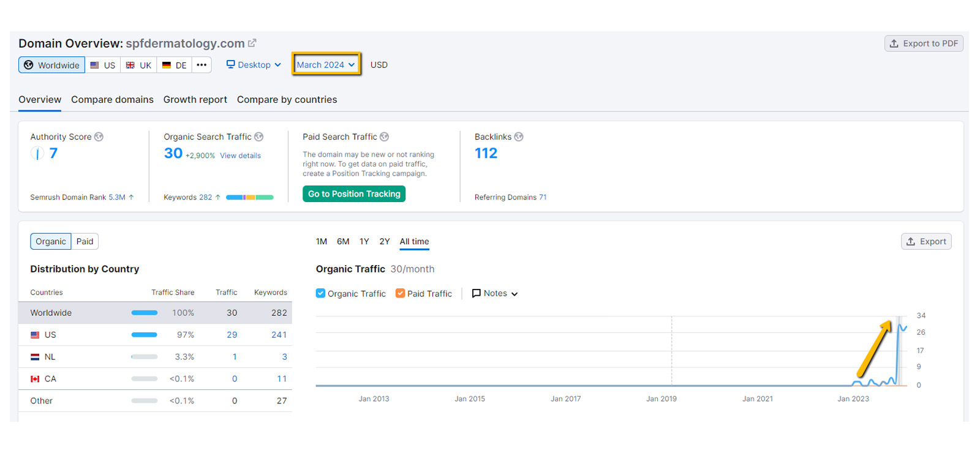Open the three-dots more countries menu
This screenshot has height=453, width=980.
click(202, 65)
